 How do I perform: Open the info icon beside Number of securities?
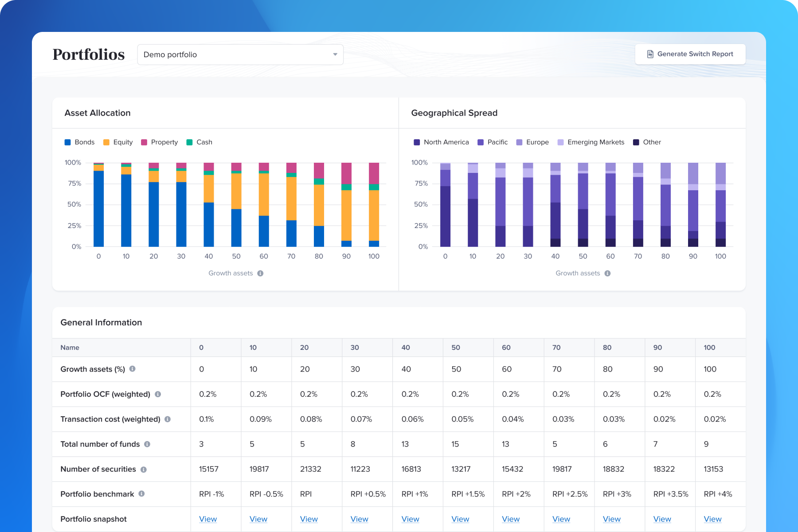[144, 469]
